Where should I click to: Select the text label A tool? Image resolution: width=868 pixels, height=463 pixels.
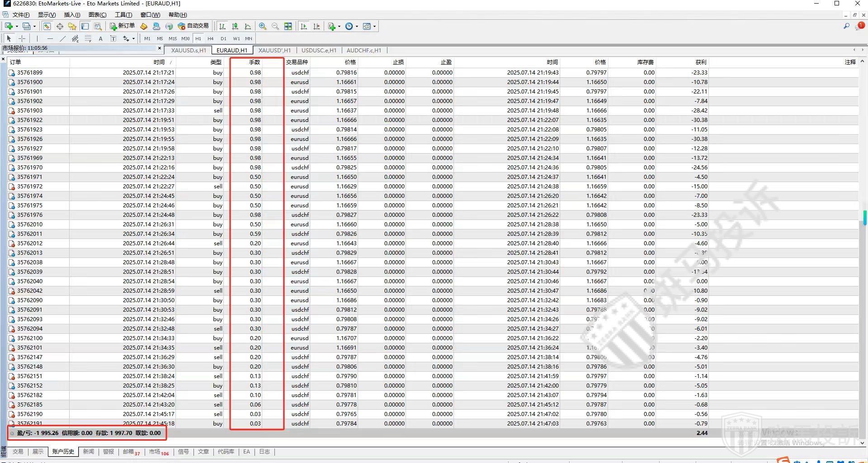point(100,38)
